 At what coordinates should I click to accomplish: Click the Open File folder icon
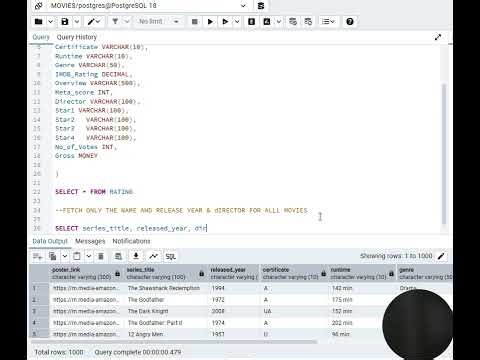[x=39, y=22]
